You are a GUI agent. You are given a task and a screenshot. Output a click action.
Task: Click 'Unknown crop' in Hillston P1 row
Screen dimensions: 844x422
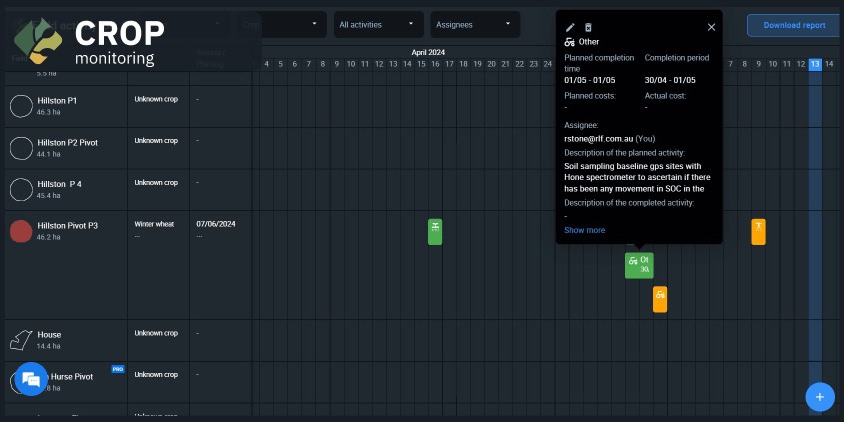(x=156, y=99)
